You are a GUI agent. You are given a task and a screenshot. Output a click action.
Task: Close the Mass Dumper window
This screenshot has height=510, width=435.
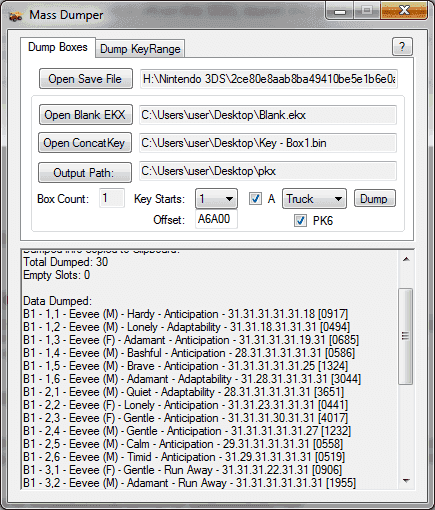pyautogui.click(x=404, y=11)
